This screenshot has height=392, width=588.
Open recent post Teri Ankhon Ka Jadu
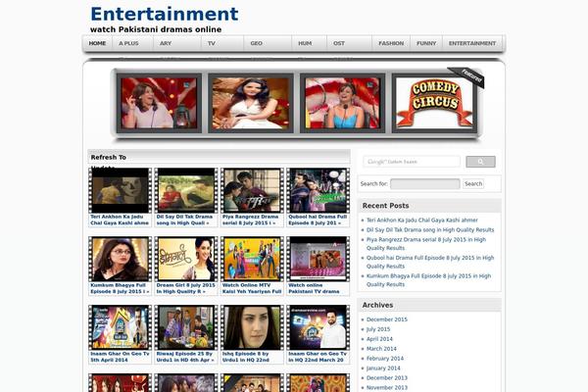click(x=421, y=220)
